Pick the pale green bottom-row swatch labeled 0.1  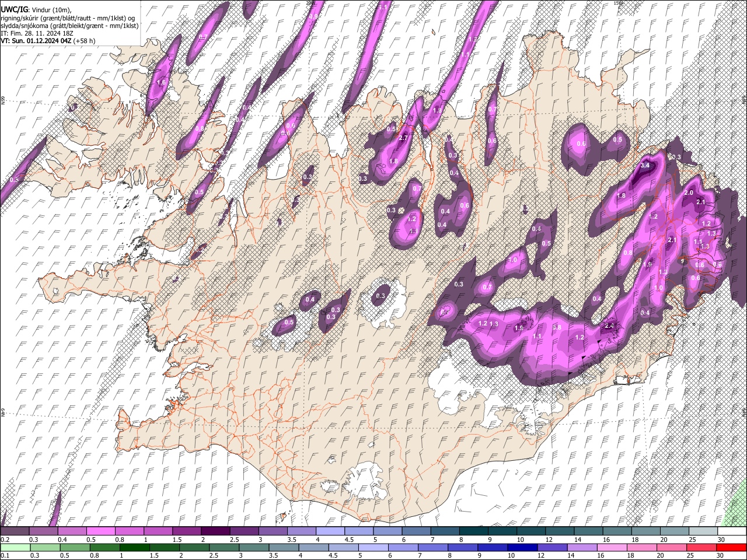point(15,547)
